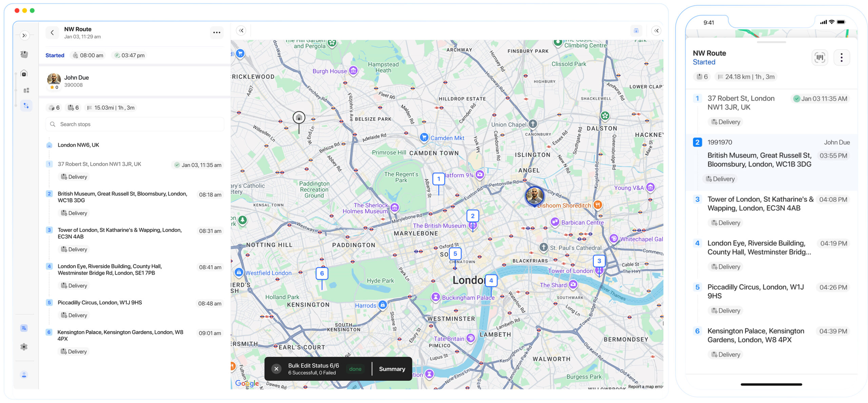The image size is (868, 403).
Task: Expand the sidebar using the double-chevron button
Action: tap(24, 35)
